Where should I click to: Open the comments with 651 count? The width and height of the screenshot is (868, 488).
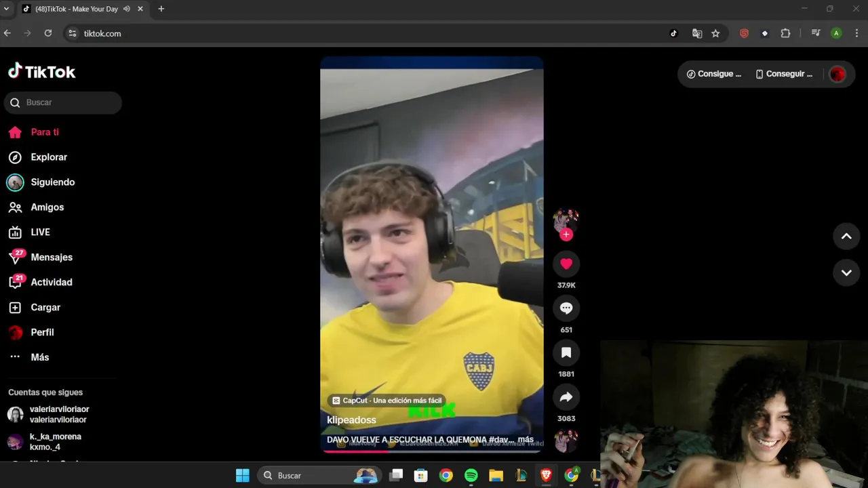pos(566,308)
